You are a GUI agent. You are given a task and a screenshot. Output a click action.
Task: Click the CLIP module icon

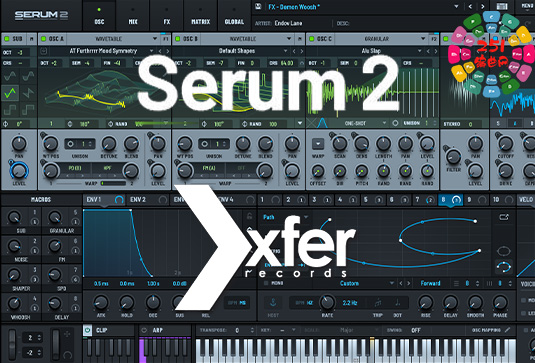click(87, 330)
